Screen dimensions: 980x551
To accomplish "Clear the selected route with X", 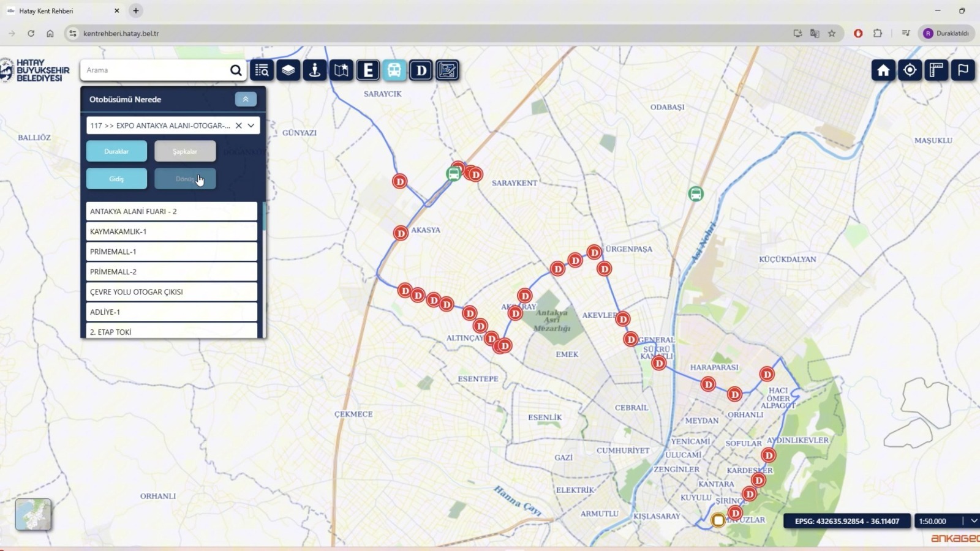I will [239, 126].
